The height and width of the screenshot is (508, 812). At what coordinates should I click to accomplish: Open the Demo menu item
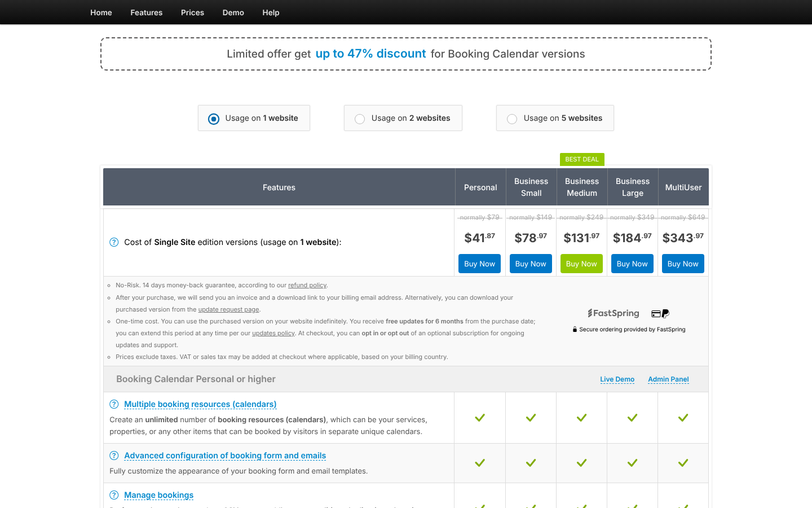tap(233, 12)
